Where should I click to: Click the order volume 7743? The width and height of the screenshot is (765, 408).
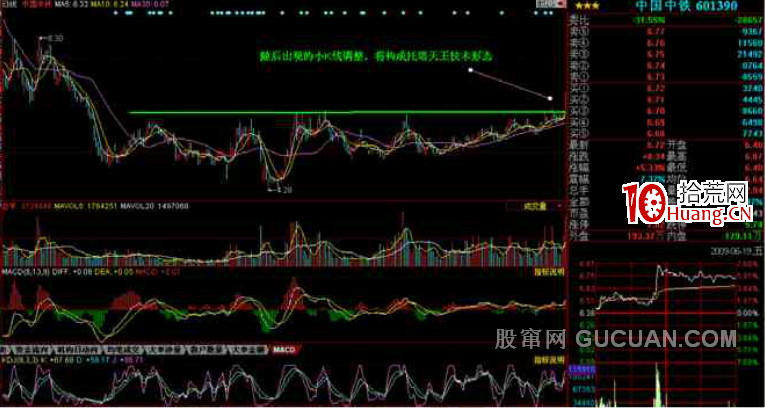pos(752,133)
